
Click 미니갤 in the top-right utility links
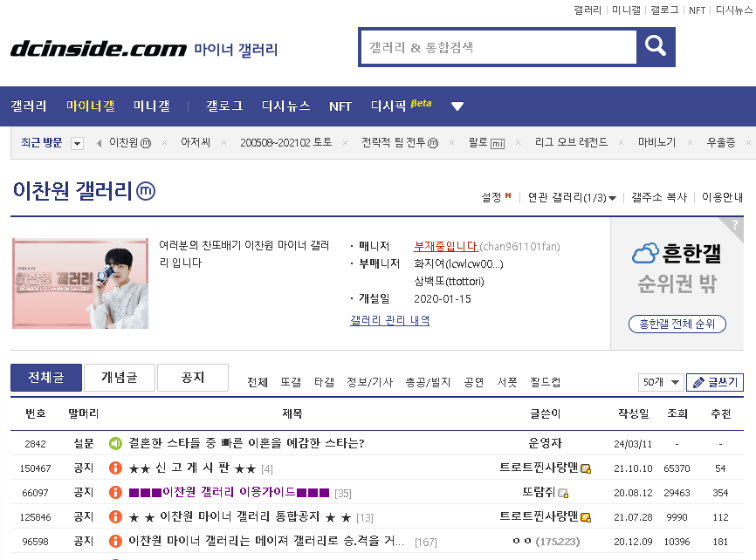(626, 10)
